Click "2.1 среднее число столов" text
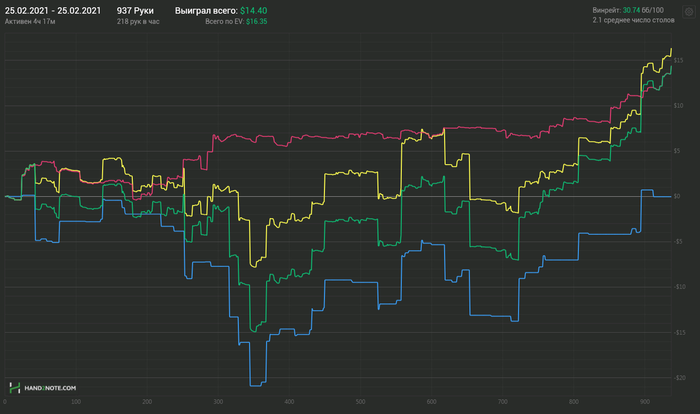This screenshot has width=700, height=414. [x=633, y=20]
